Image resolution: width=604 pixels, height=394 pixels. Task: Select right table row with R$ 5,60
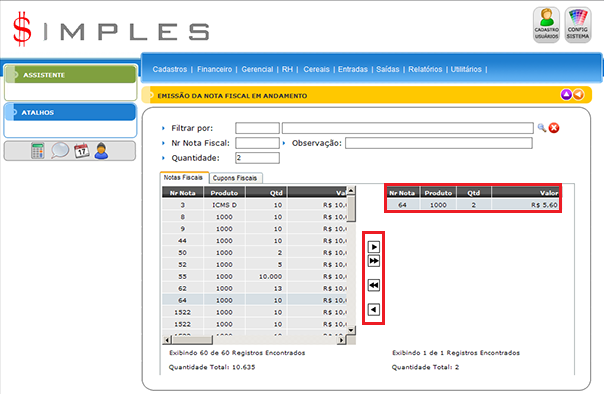coord(473,205)
